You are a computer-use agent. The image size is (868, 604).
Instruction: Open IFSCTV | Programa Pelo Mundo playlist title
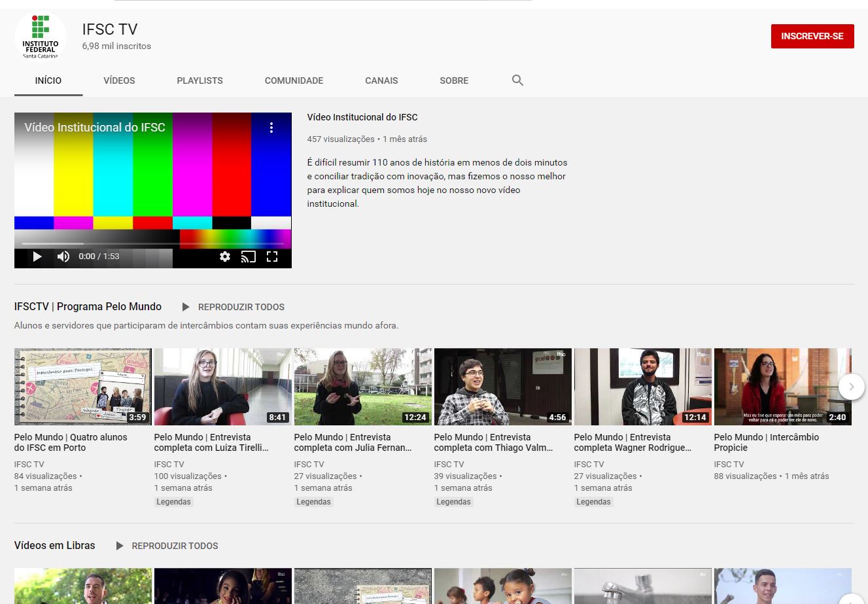pyautogui.click(x=88, y=306)
